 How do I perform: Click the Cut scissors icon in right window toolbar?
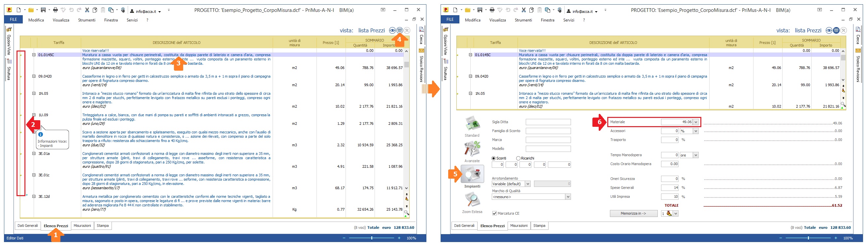pos(524,10)
